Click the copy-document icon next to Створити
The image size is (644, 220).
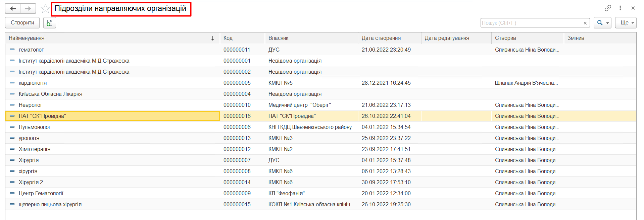[49, 23]
